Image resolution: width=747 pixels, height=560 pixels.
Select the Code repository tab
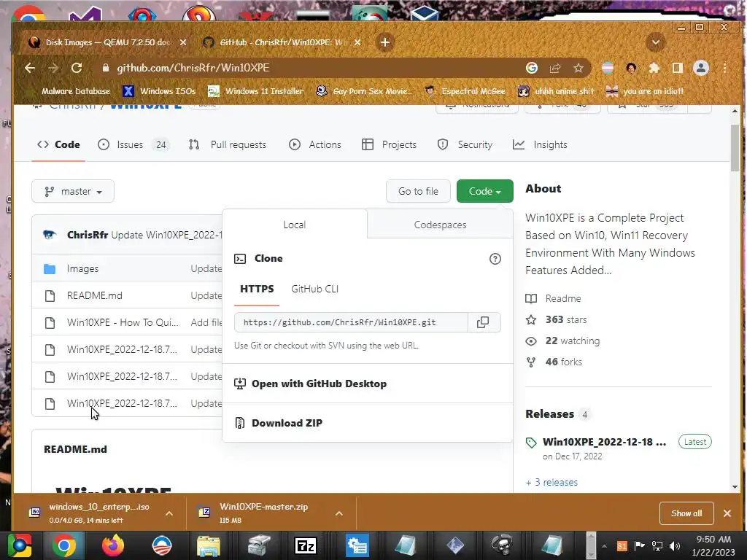coord(58,145)
